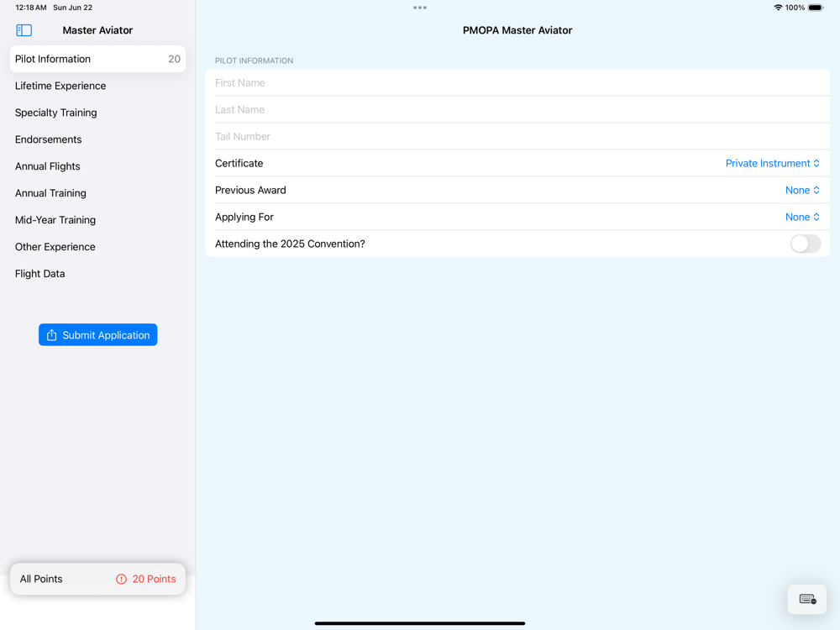Click the Submit Application button
840x630 pixels.
point(98,335)
